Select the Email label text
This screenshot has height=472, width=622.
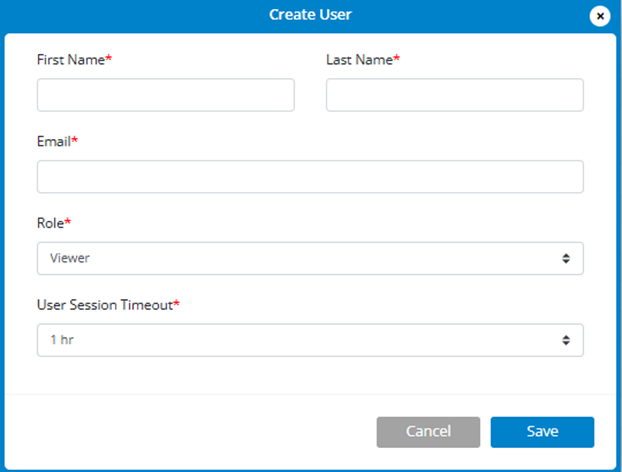pos(54,142)
